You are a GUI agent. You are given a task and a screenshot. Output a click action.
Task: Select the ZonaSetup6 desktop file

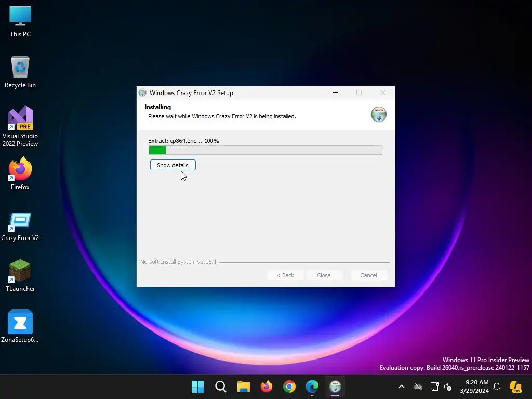point(20,326)
